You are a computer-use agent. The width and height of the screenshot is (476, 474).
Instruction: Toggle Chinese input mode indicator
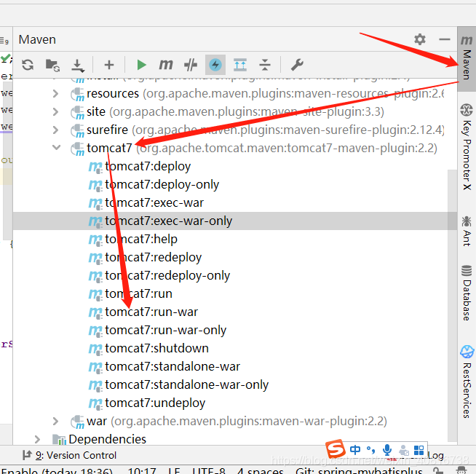point(355,450)
